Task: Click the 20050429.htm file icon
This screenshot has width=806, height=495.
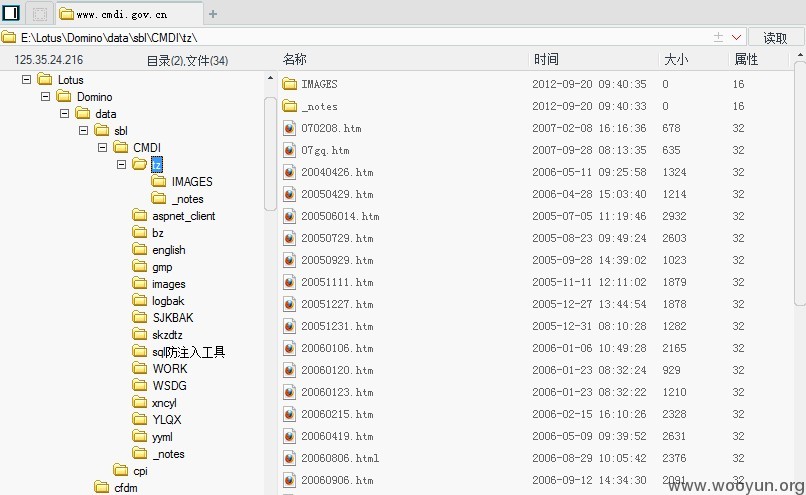Action: [x=289, y=194]
